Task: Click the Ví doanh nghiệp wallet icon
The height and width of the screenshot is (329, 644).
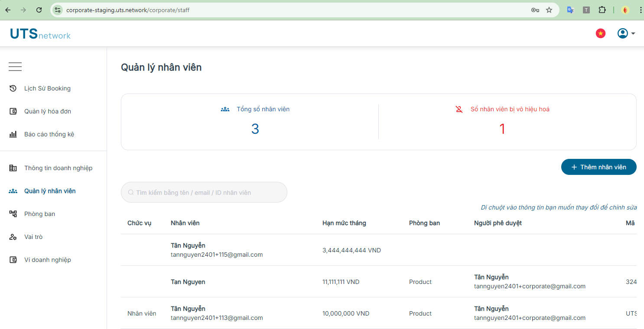Action: click(13, 260)
